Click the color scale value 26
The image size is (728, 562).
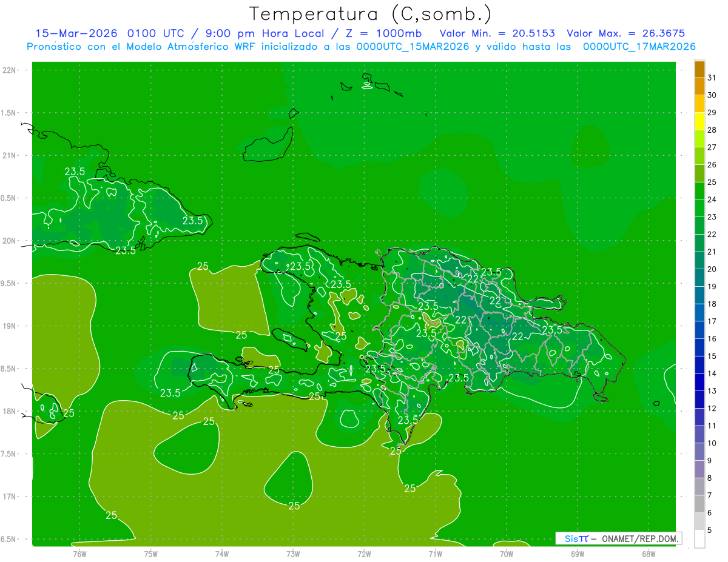[x=712, y=164]
